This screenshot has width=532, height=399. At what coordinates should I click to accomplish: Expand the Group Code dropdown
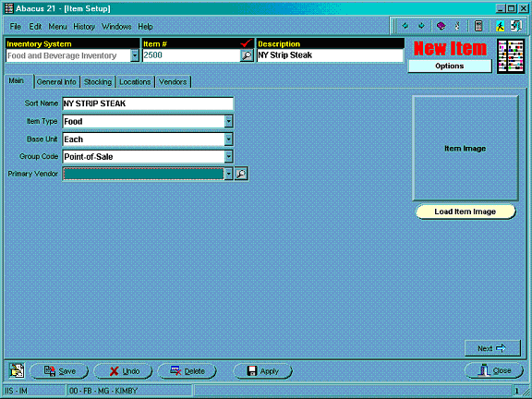pyautogui.click(x=229, y=156)
